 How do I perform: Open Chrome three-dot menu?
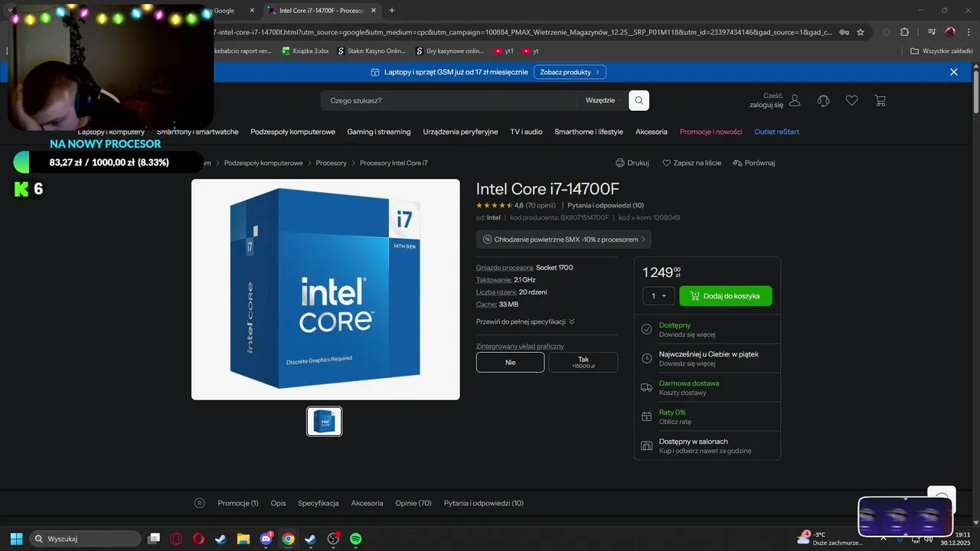968,32
